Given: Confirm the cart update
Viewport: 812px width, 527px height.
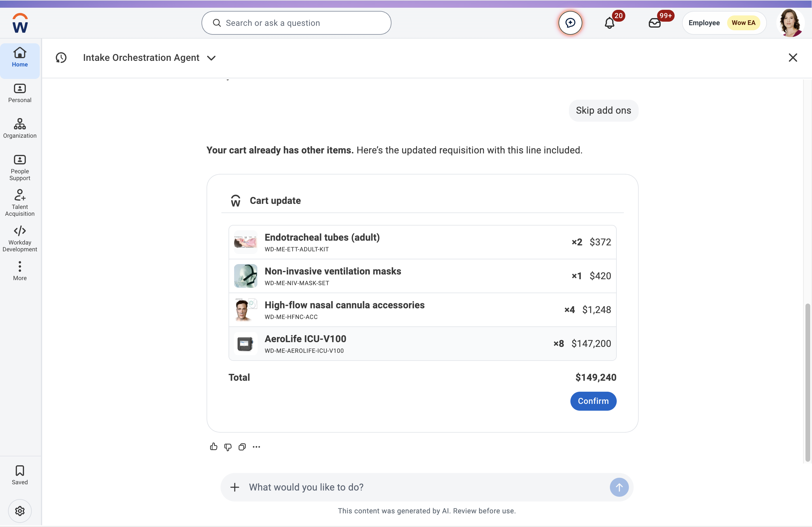Looking at the screenshot, I should pyautogui.click(x=593, y=401).
